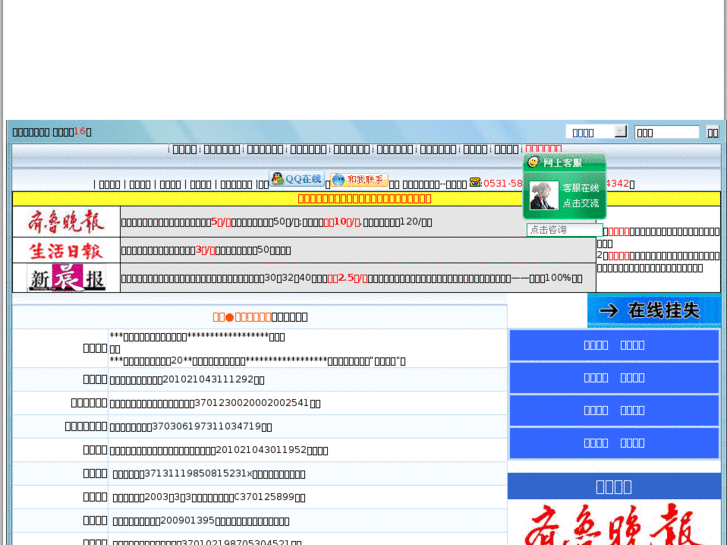Screen dimensions: 727x545
Task: Click the search text field in header
Action: point(667,132)
